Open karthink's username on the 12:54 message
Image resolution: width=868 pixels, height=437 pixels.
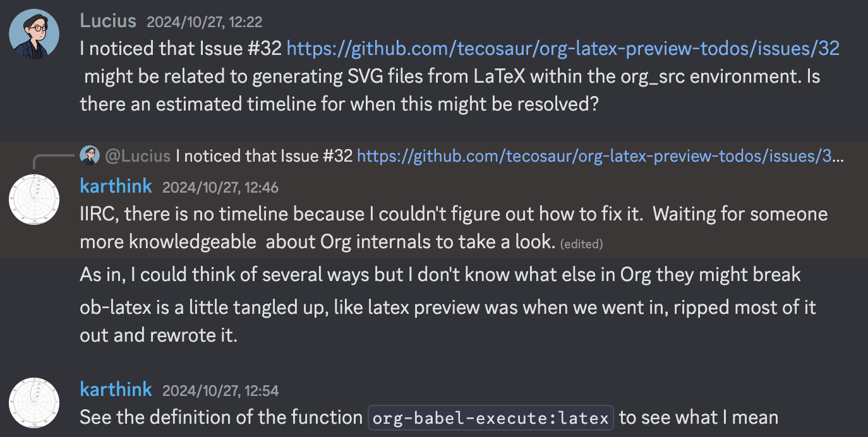(116, 389)
